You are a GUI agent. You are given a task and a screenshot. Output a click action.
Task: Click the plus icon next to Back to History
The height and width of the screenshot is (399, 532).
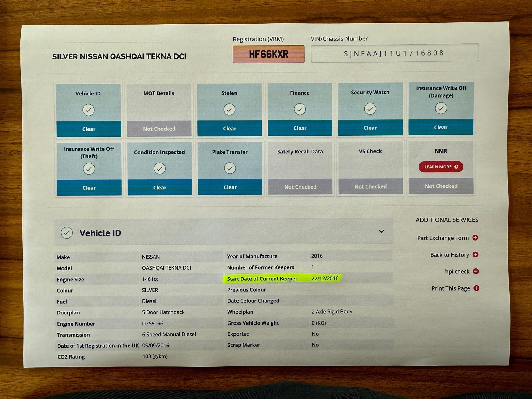coord(476,254)
